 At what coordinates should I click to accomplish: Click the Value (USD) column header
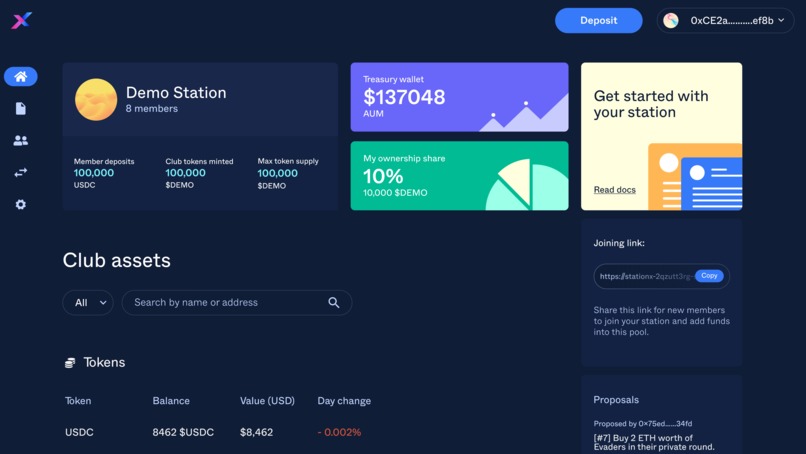[267, 401]
